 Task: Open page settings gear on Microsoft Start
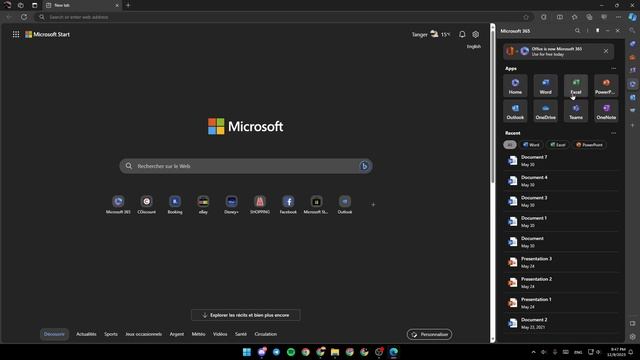[476, 34]
